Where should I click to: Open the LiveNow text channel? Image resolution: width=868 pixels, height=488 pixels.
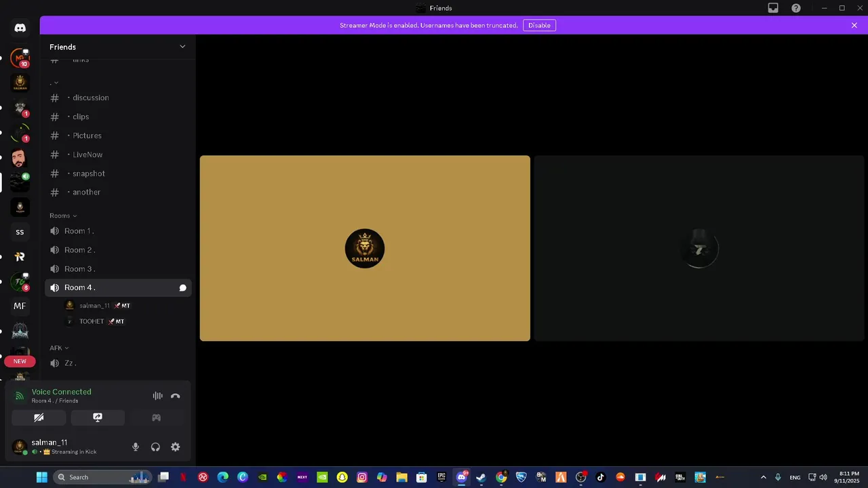click(x=118, y=155)
